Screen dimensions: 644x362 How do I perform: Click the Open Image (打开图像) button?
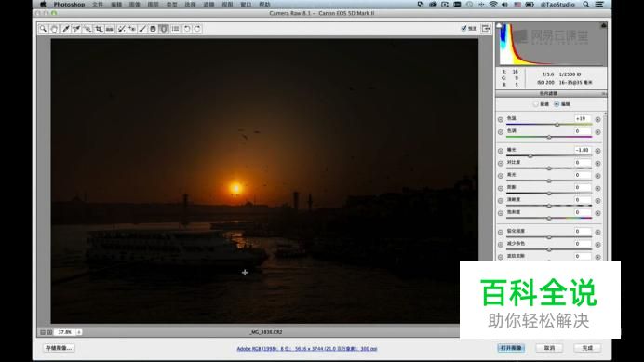pyautogui.click(x=511, y=348)
